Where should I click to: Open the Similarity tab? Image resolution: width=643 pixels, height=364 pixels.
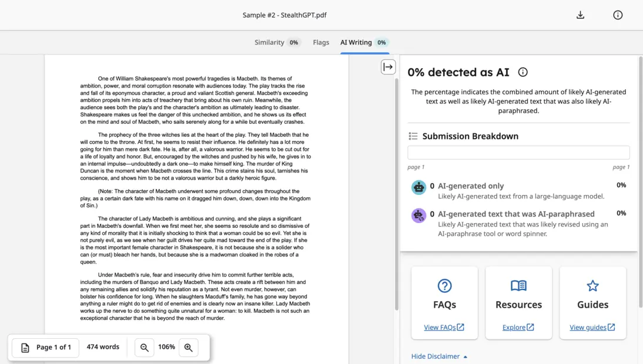(x=277, y=42)
